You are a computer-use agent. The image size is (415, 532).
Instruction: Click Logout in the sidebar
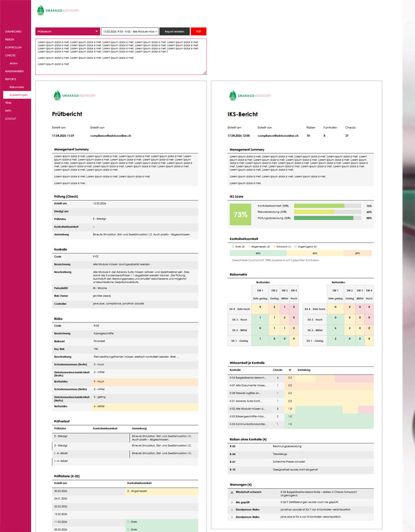[x=10, y=118]
